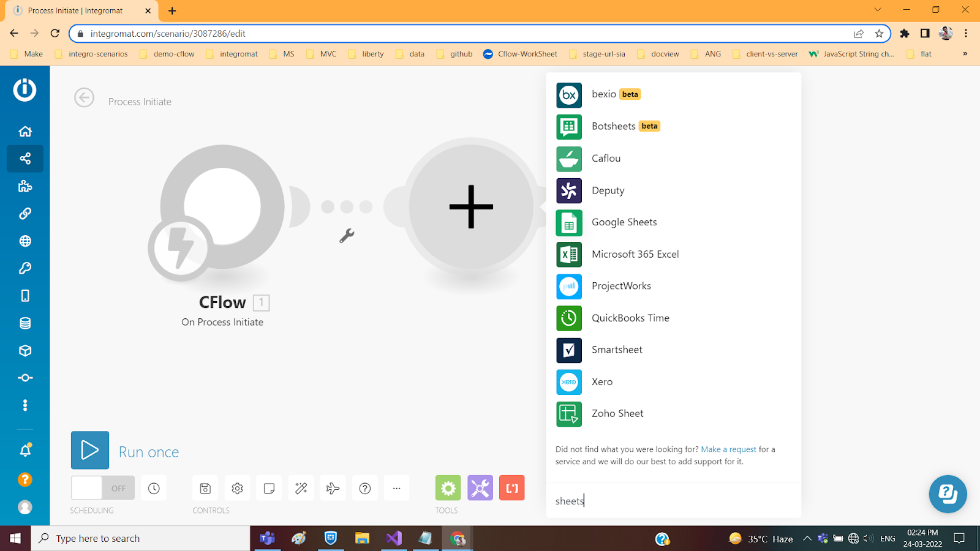The width and height of the screenshot is (980, 551).
Task: Open the purple Tools wrench icon
Action: point(480,488)
